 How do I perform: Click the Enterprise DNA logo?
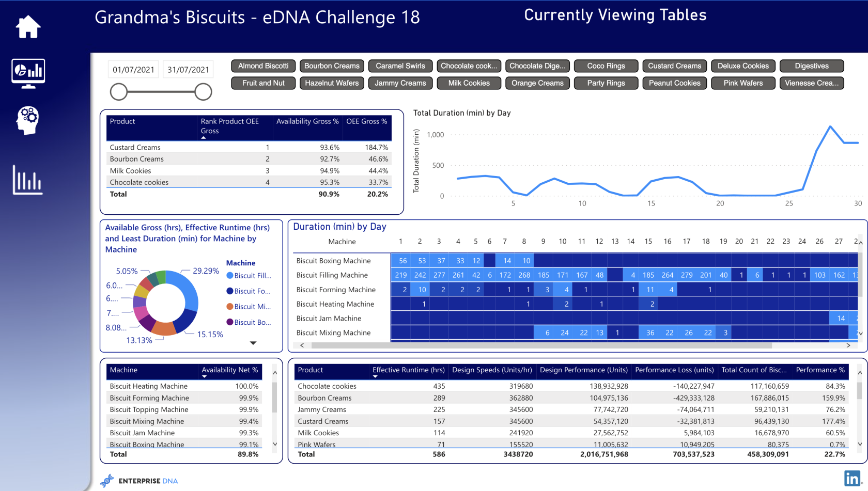click(x=139, y=481)
